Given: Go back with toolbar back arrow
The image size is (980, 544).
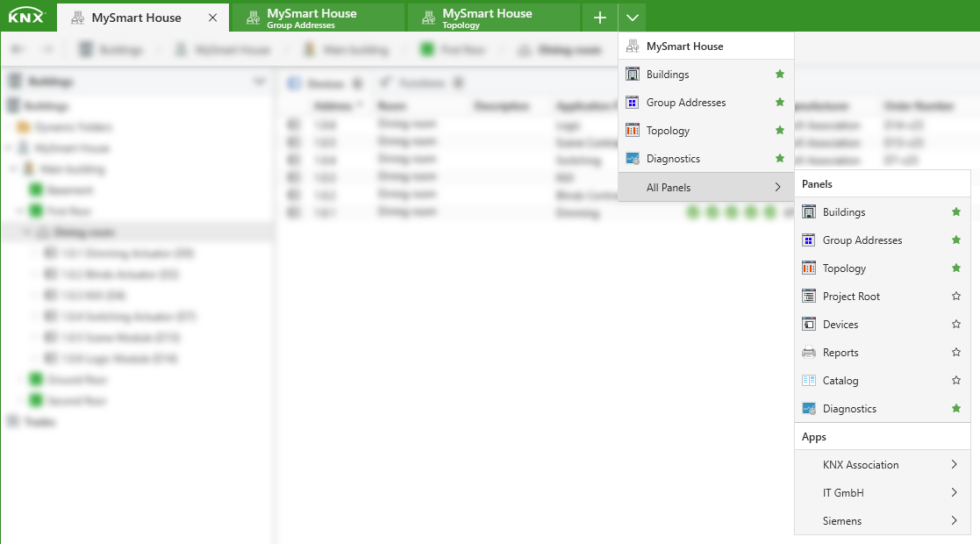Looking at the screenshot, I should [x=18, y=49].
